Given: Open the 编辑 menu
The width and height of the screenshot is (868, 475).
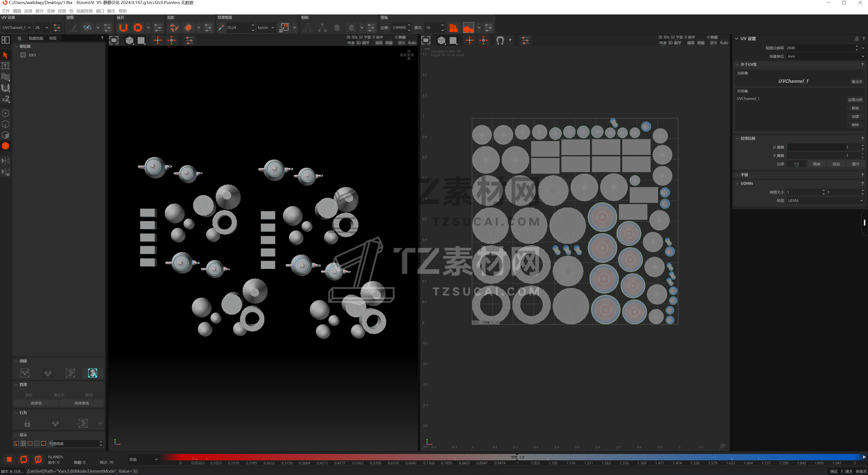Looking at the screenshot, I should click(17, 11).
